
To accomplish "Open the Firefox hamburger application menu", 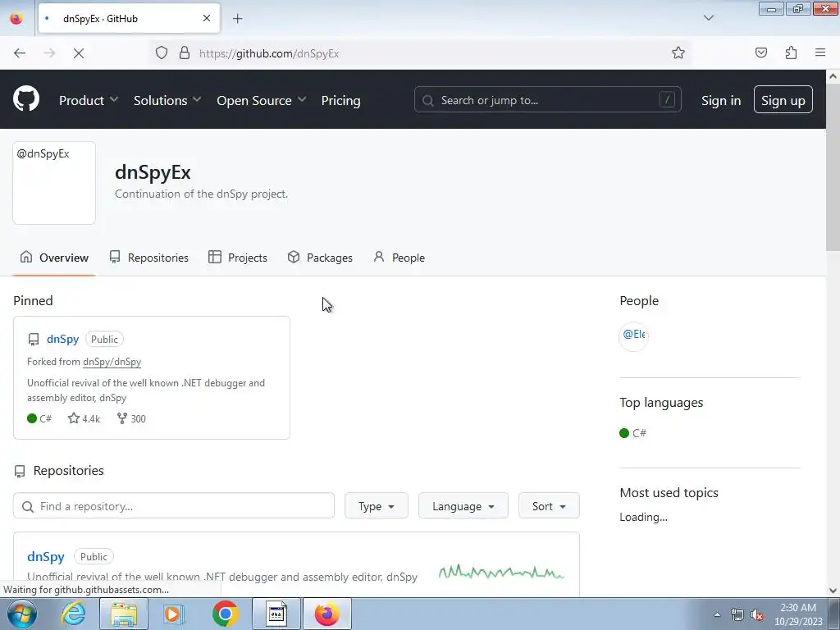I will click(820, 53).
